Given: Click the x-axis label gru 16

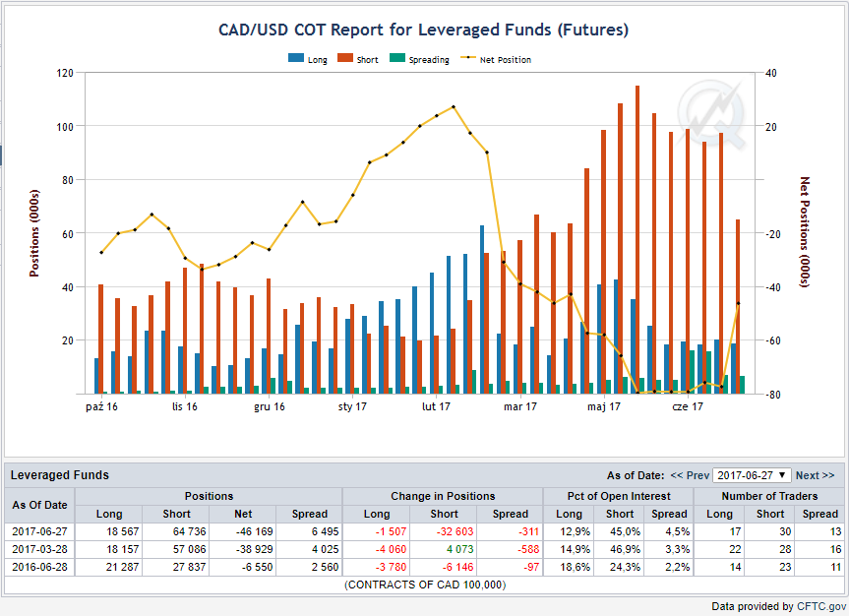Looking at the screenshot, I should (x=270, y=406).
